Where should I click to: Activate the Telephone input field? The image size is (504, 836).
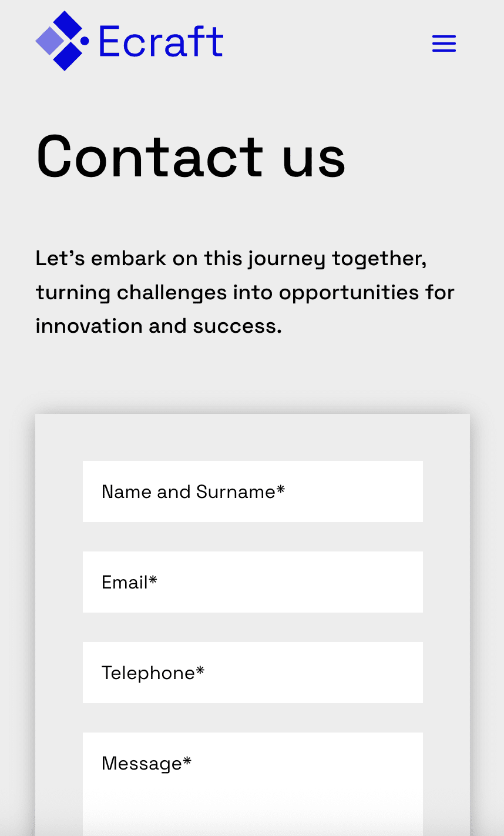[x=253, y=673]
